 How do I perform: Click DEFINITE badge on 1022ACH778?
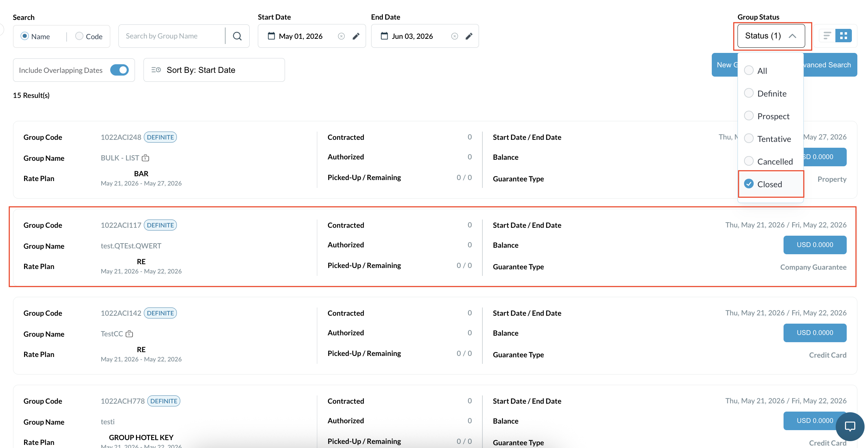pos(164,401)
